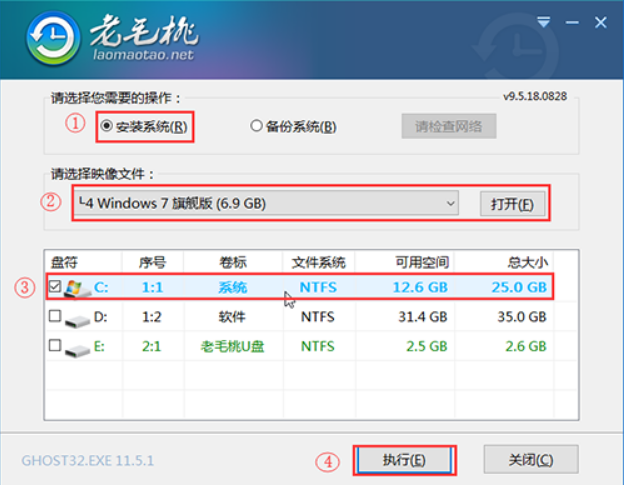
Task: Open the title bar dropdown menu arrow
Action: coord(545,20)
